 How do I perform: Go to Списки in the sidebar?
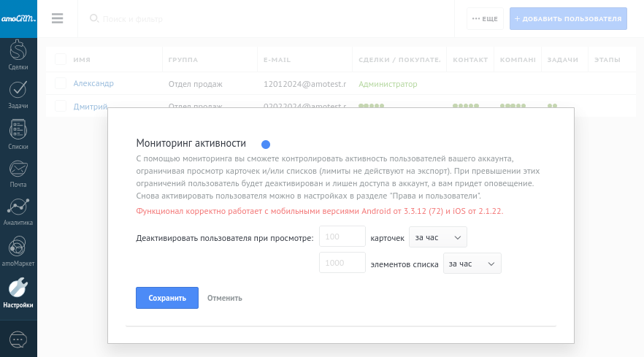click(18, 134)
